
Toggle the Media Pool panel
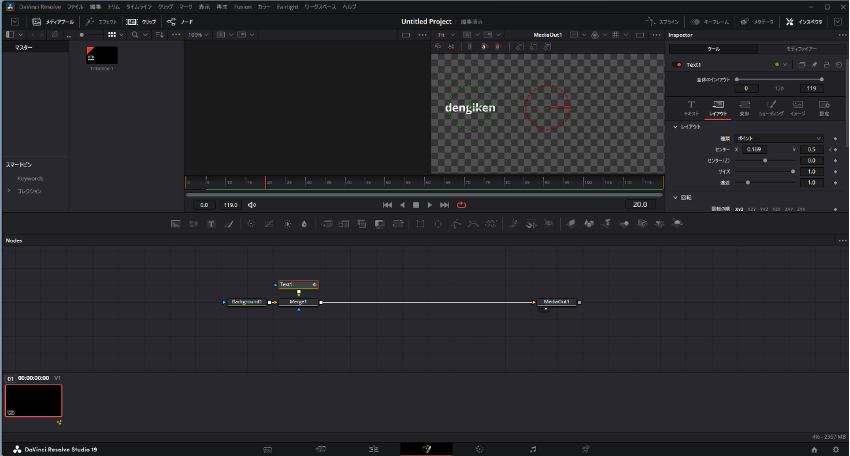coord(50,21)
